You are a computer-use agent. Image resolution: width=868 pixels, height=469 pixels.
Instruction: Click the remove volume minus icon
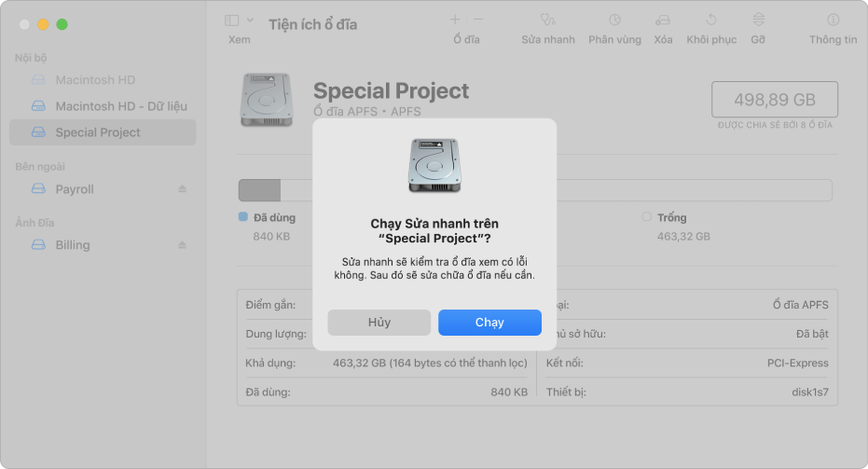[478, 20]
